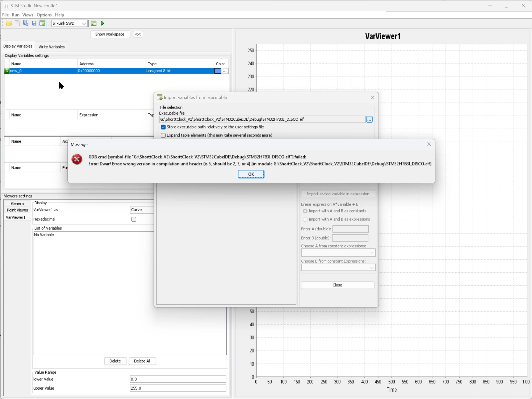Click the new_0 variable color swatch
This screenshot has width=532, height=399.
[x=218, y=71]
